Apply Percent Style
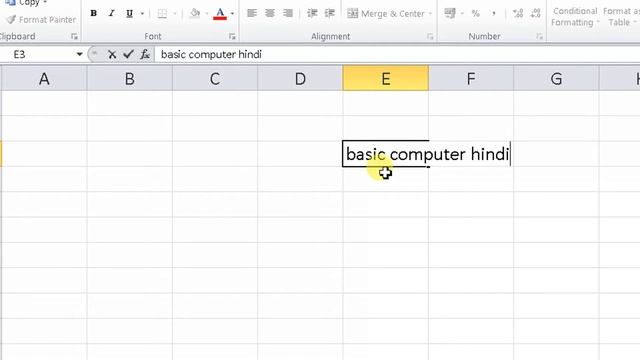The image size is (640, 360). point(476,13)
